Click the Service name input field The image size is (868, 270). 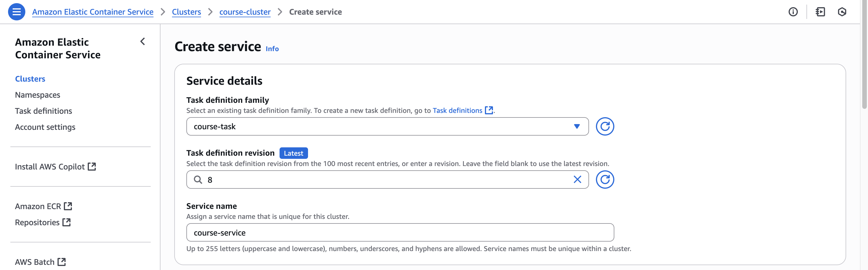tap(400, 233)
